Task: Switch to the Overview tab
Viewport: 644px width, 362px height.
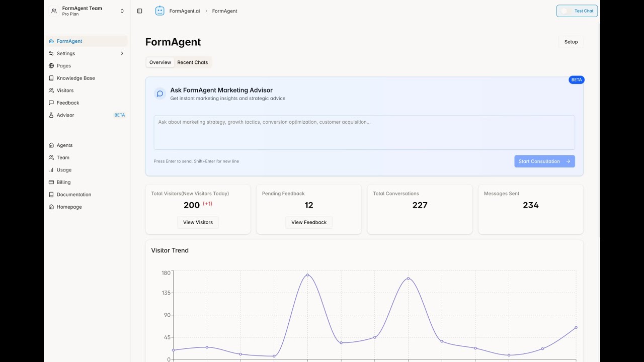Action: pyautogui.click(x=160, y=62)
